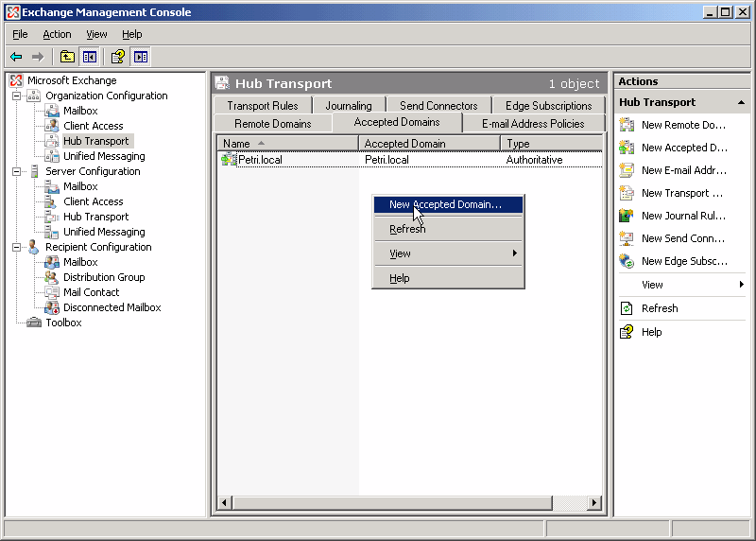This screenshot has width=756, height=541.
Task: Click the New Send Connector action icon
Action: point(627,238)
